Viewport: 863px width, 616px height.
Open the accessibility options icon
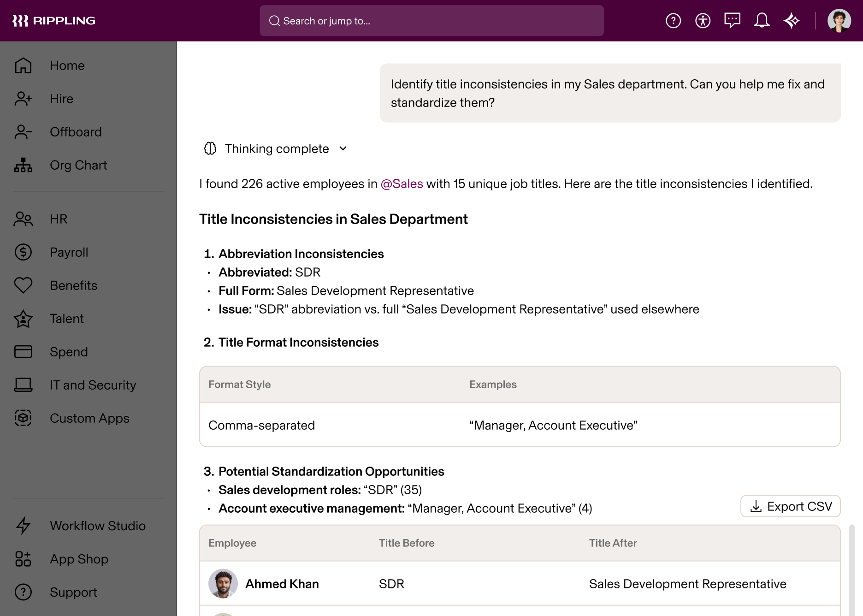(x=703, y=20)
